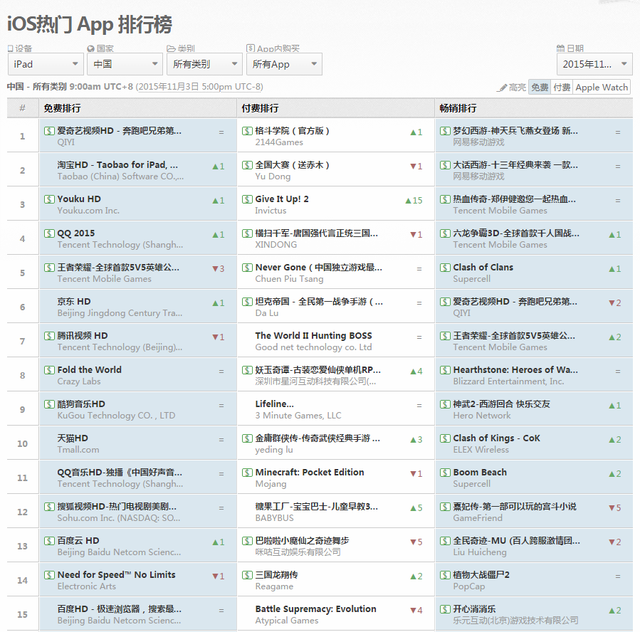Open the 所有App in-app purchase dropdown
640x632 pixels.
coord(284,64)
